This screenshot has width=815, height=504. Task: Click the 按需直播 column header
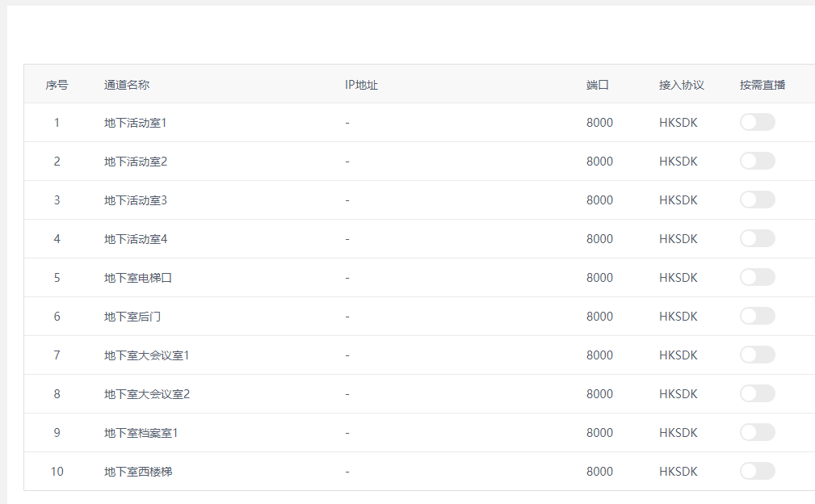[x=762, y=85]
